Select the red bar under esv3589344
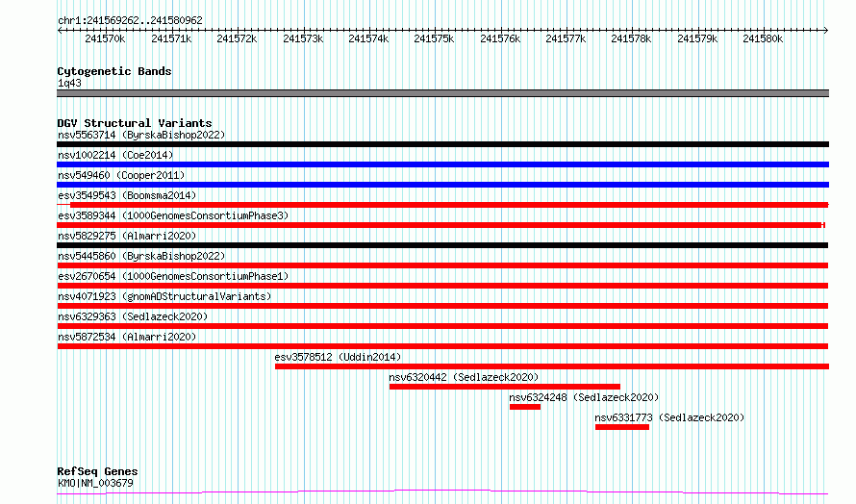856x504 pixels. [x=441, y=225]
